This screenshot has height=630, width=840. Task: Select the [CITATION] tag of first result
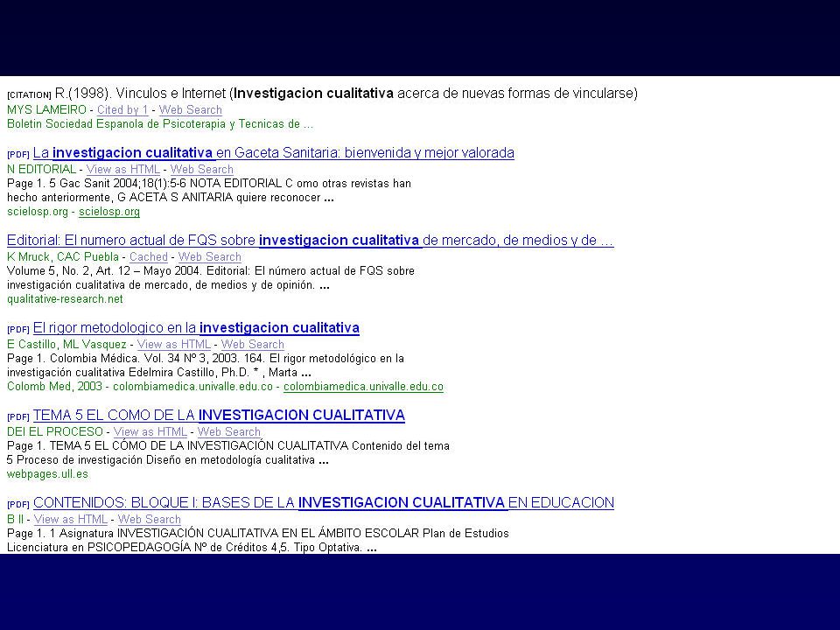[29, 95]
